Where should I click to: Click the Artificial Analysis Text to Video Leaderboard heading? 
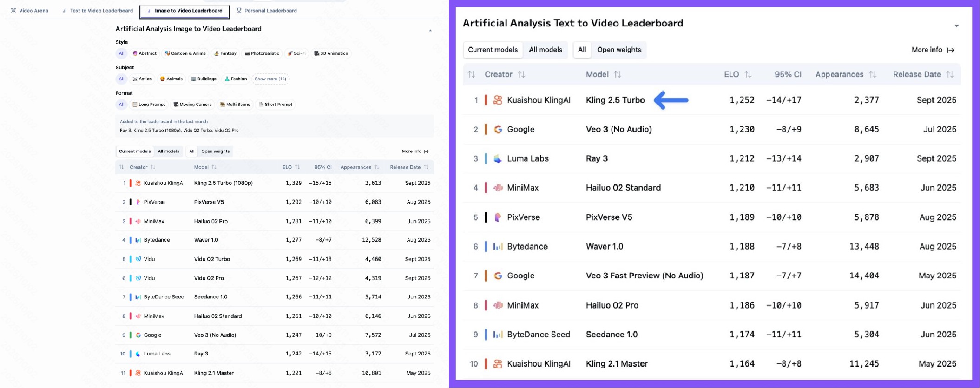pyautogui.click(x=573, y=23)
